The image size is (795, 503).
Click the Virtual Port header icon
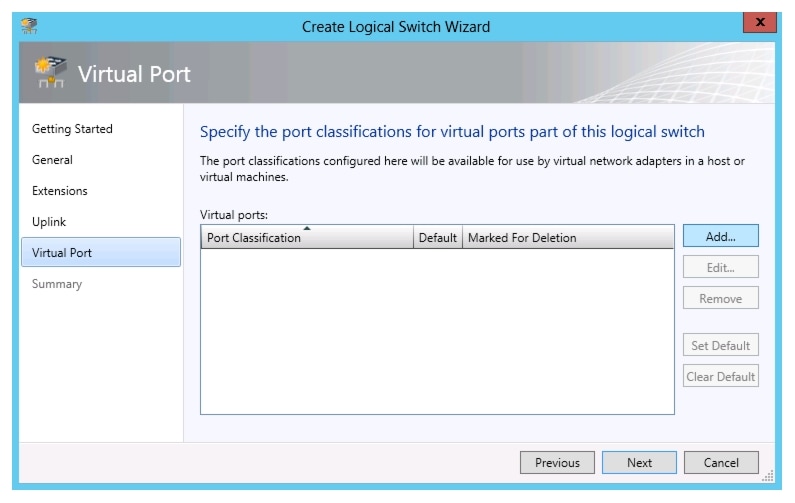pos(51,73)
